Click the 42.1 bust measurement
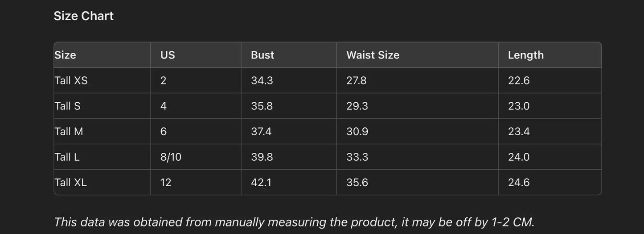644x234 pixels. pyautogui.click(x=261, y=182)
